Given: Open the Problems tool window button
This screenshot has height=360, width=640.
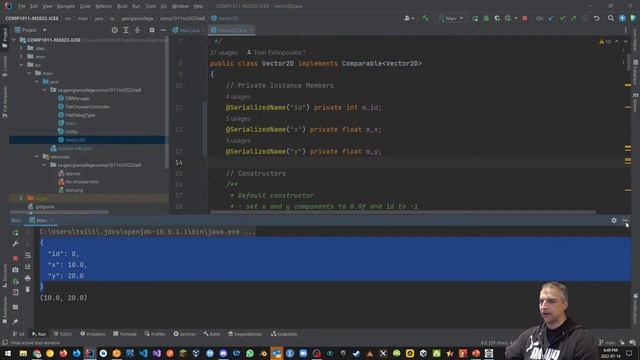Looking at the screenshot, I should point(93,334).
